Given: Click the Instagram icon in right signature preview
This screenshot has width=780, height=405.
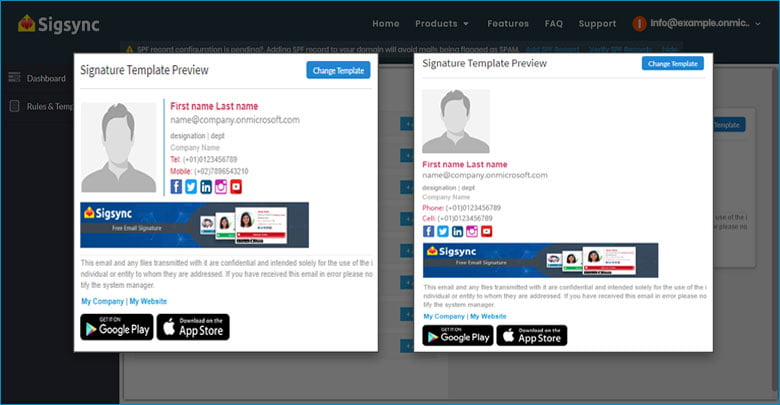Looking at the screenshot, I should (x=473, y=231).
